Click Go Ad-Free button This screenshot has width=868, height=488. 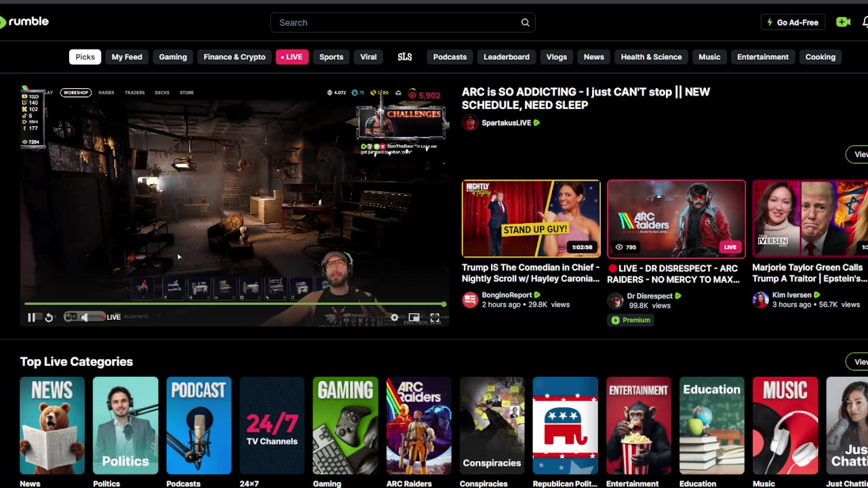point(793,22)
